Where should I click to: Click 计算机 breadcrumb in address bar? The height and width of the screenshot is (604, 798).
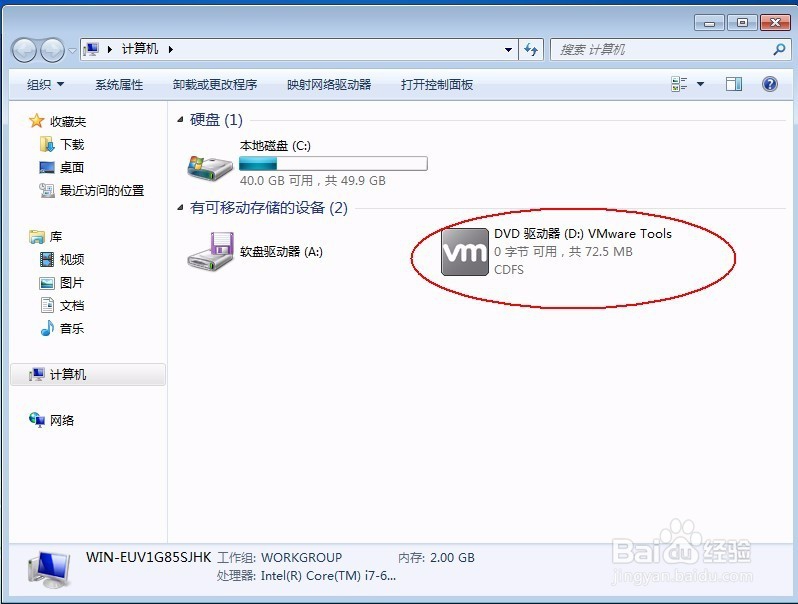139,49
